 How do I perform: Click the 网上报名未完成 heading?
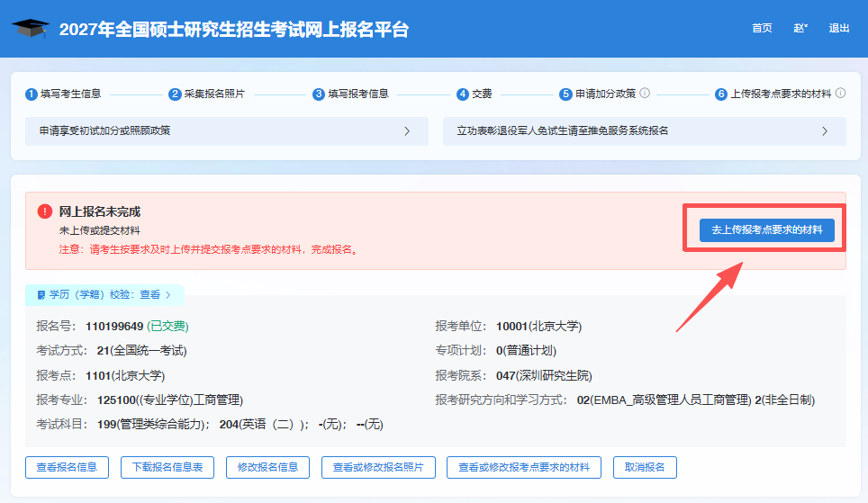point(100,211)
